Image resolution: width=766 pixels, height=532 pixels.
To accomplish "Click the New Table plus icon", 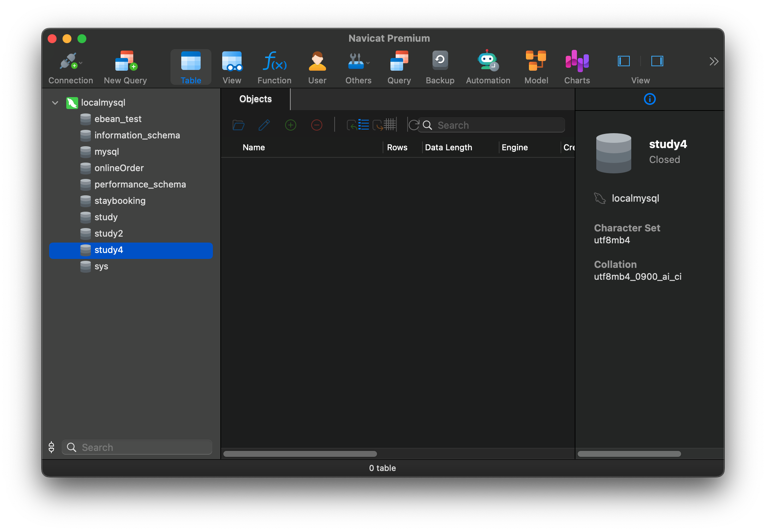I will point(290,125).
